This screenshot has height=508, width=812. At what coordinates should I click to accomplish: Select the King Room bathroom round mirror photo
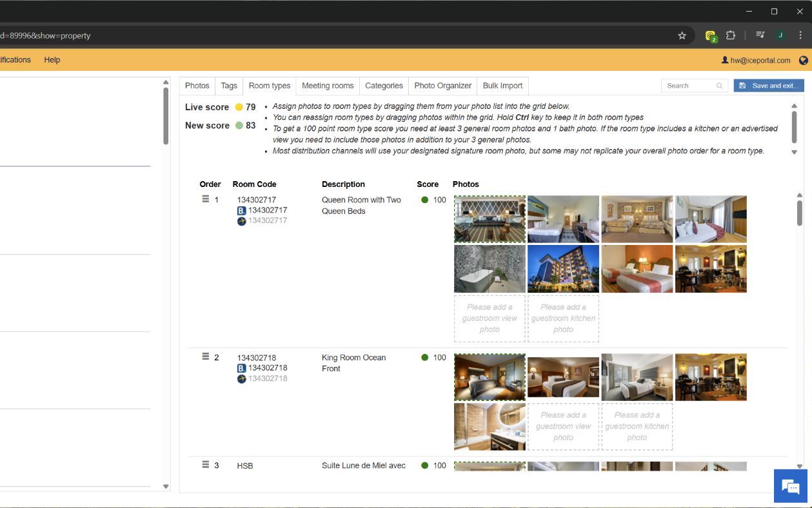click(x=490, y=427)
